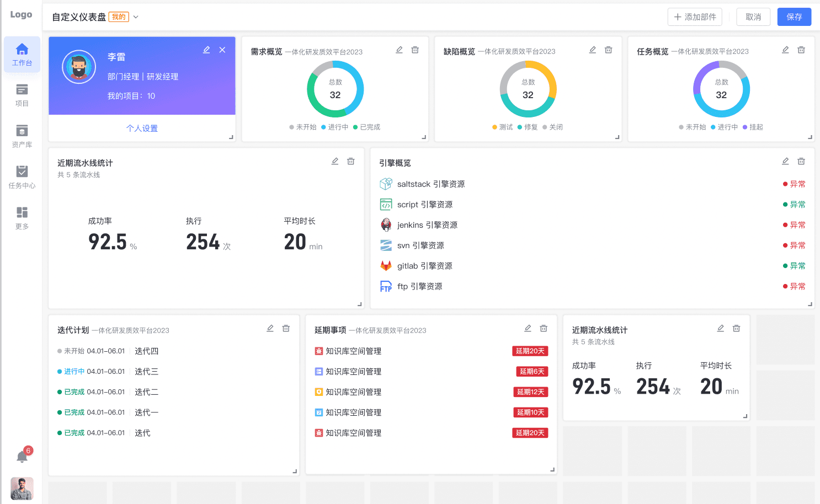Select the gitlab 引擎资源 icon
Screen dimensions: 820x504
pyautogui.click(x=386, y=265)
